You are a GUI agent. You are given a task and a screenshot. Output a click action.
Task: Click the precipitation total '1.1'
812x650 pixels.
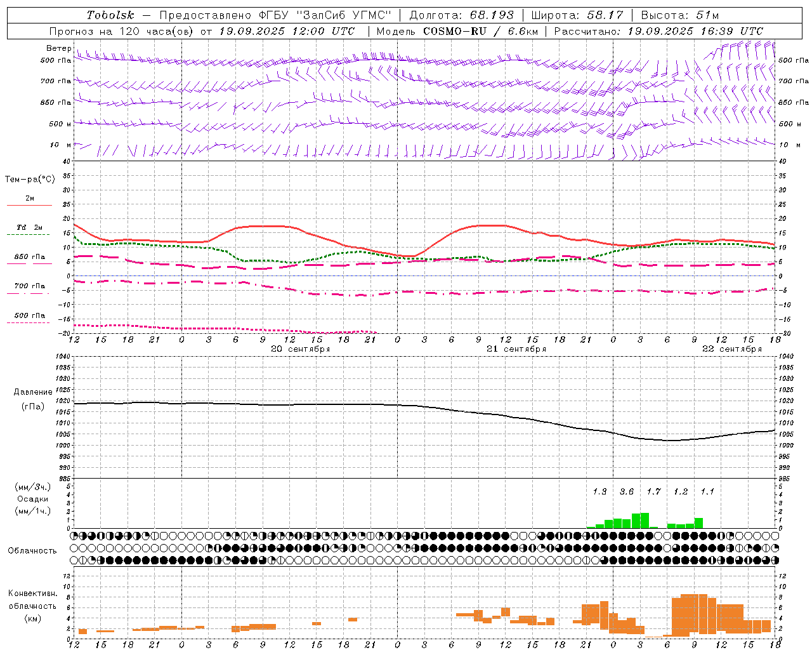coord(707,492)
